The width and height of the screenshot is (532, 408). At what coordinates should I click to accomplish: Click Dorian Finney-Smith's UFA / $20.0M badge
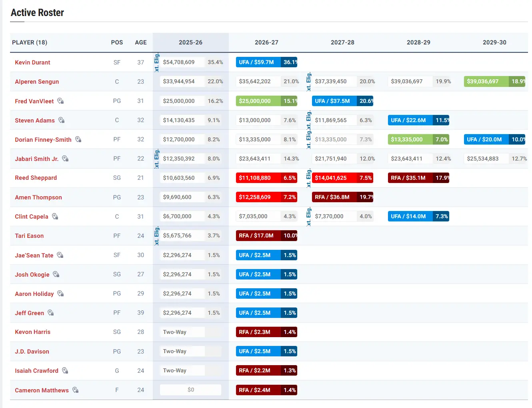(494, 139)
